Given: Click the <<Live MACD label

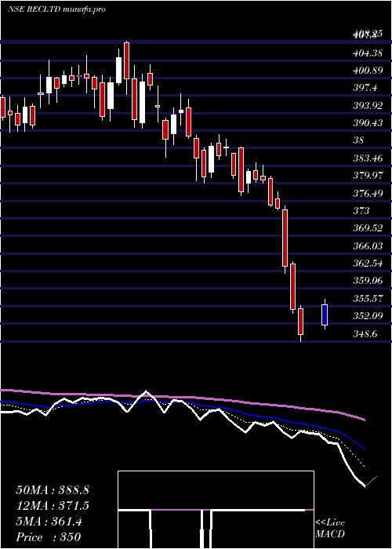Looking at the screenshot, I should (330, 529).
